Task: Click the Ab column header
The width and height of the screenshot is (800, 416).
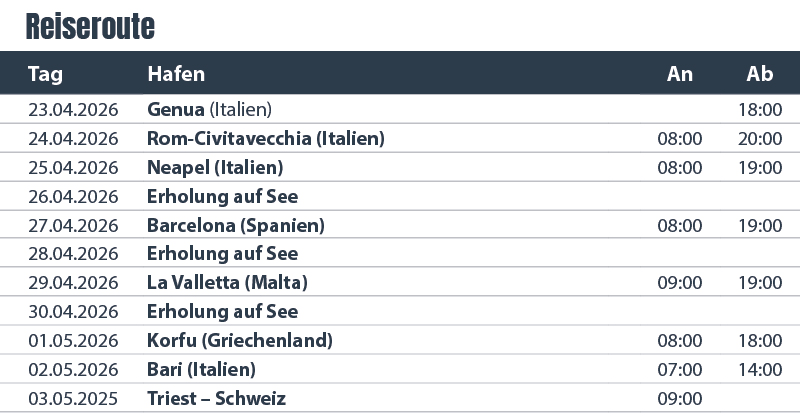Action: click(760, 74)
